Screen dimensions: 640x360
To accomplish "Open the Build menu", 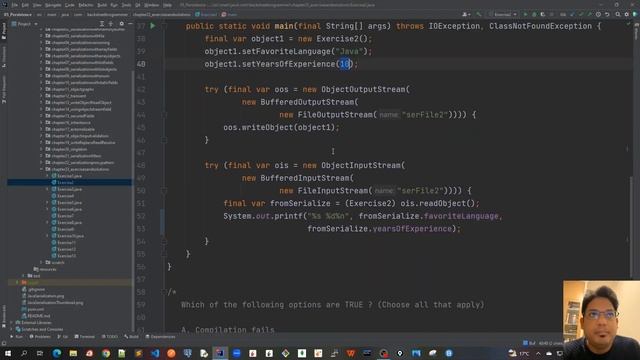I will click(x=102, y=5).
